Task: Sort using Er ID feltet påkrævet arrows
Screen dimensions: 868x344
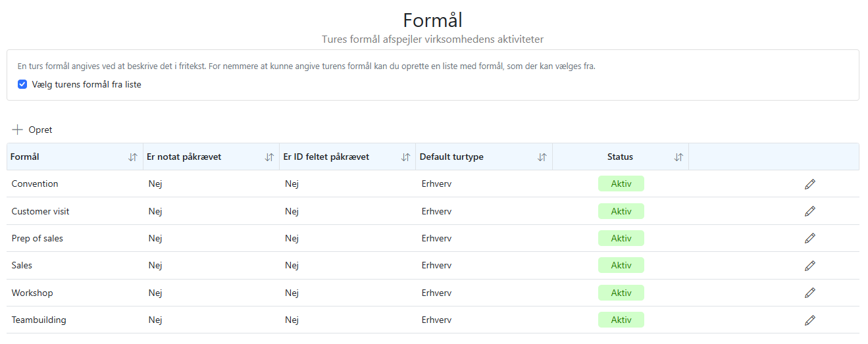Action: [x=405, y=157]
